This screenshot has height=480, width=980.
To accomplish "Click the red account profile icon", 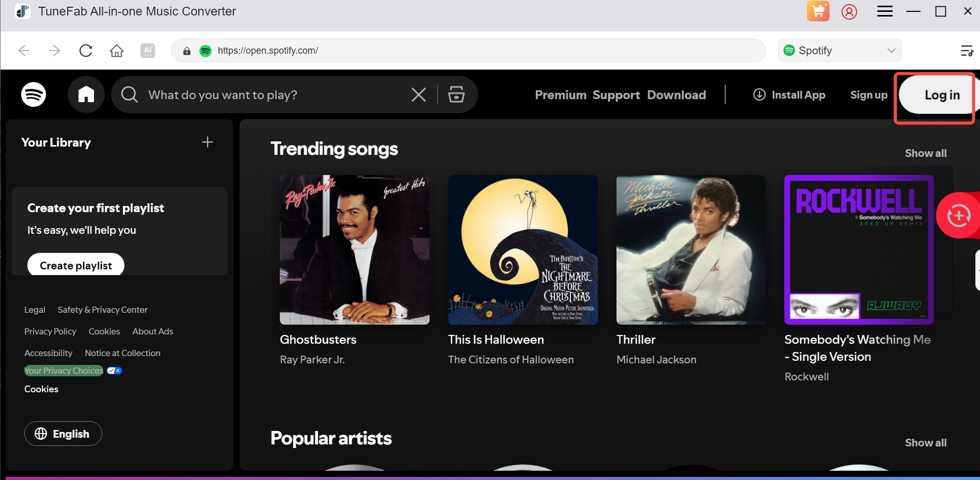I will pos(849,11).
